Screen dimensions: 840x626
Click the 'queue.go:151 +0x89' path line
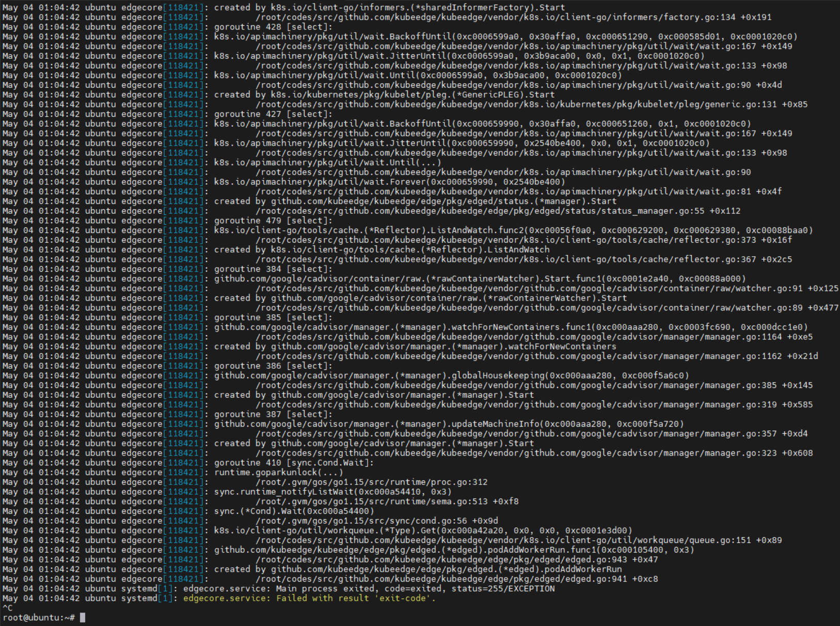tap(392, 540)
